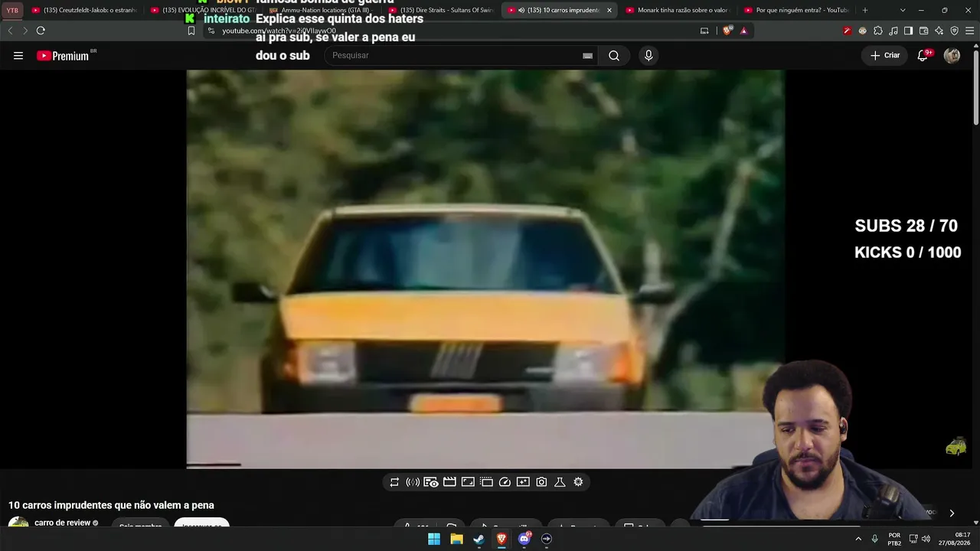The width and height of the screenshot is (980, 551).
Task: Open the YouTube guide hamburger menu
Action: tap(18, 56)
